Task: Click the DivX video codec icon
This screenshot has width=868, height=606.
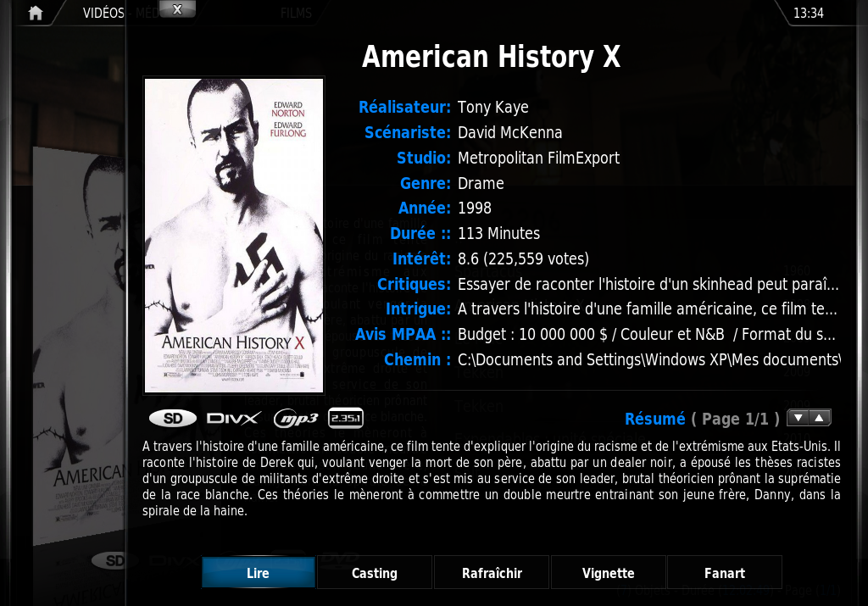Action: click(x=234, y=419)
